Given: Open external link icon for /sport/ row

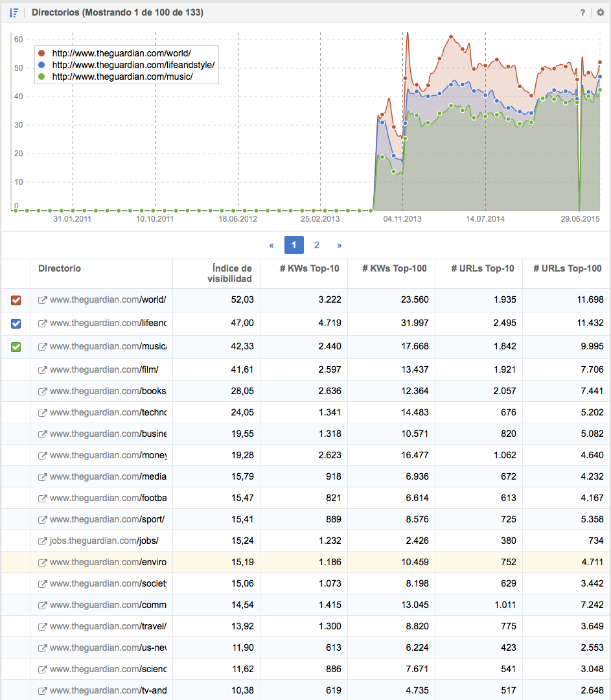Looking at the screenshot, I should point(43,520).
